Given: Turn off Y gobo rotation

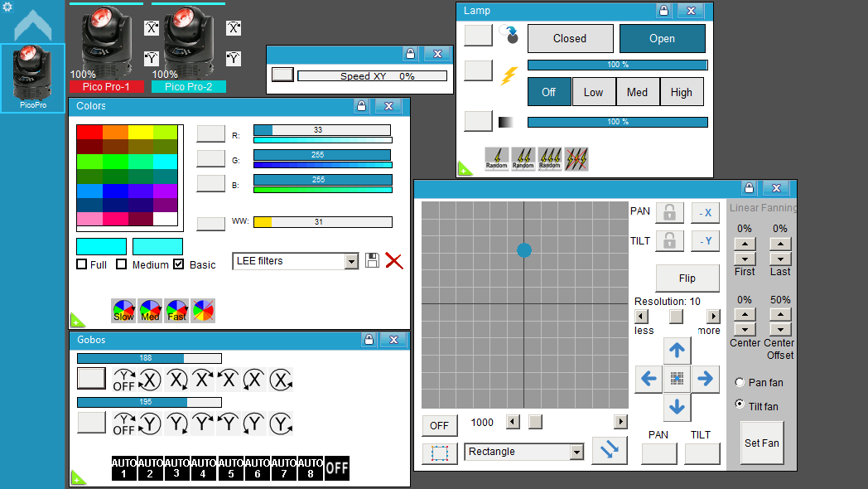Looking at the screenshot, I should click(124, 424).
